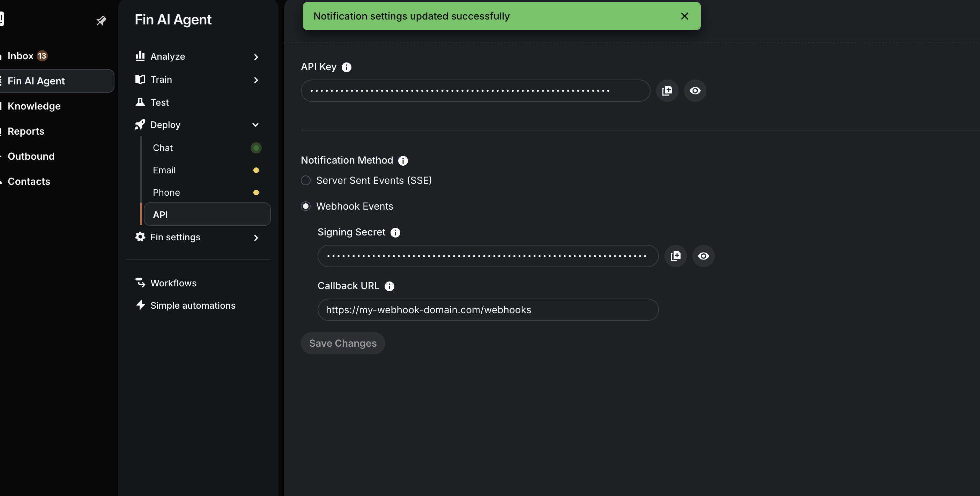Screen dimensions: 980x496
Task: Expand the Train section
Action: [256, 80]
